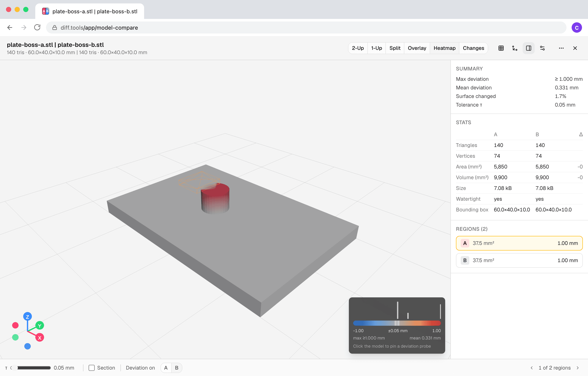Switch to 1-Up view

coord(376,48)
